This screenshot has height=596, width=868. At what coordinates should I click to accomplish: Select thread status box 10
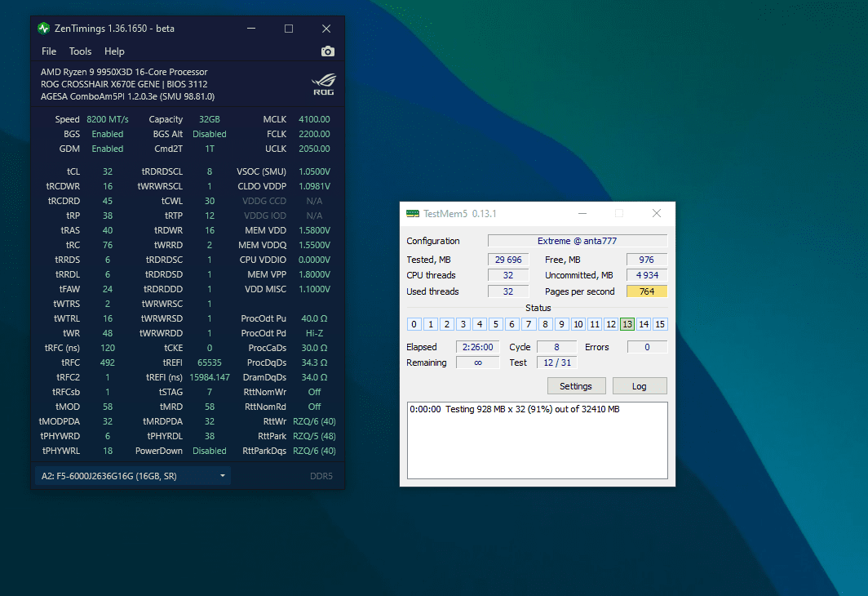(578, 324)
